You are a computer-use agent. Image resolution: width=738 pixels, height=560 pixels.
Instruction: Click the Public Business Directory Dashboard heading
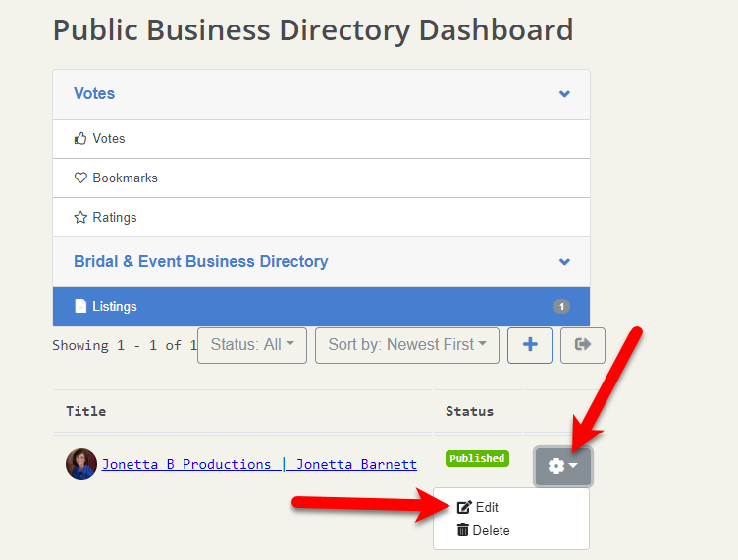tap(313, 30)
